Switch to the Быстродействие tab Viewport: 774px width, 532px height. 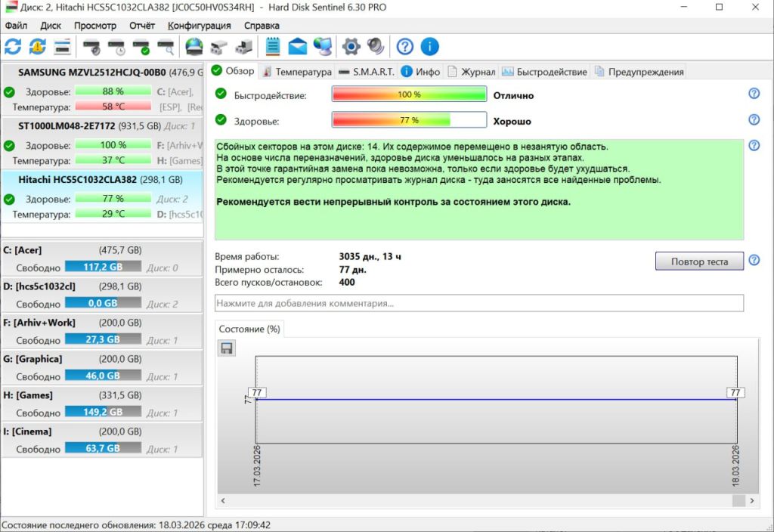[x=544, y=72]
